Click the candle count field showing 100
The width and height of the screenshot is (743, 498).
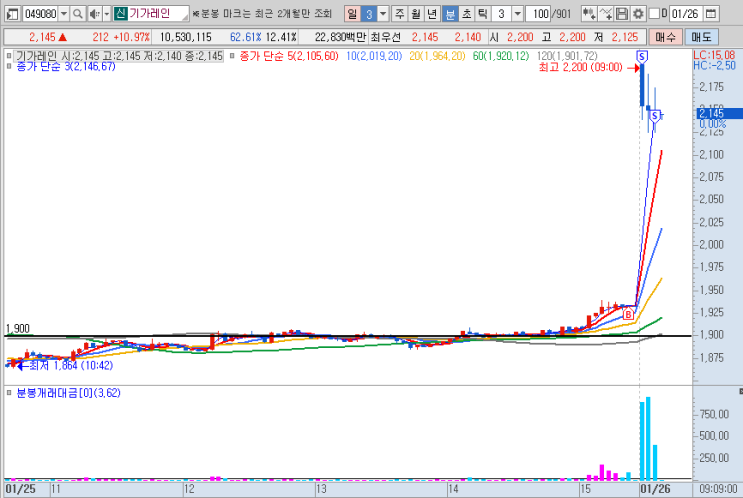click(x=538, y=14)
